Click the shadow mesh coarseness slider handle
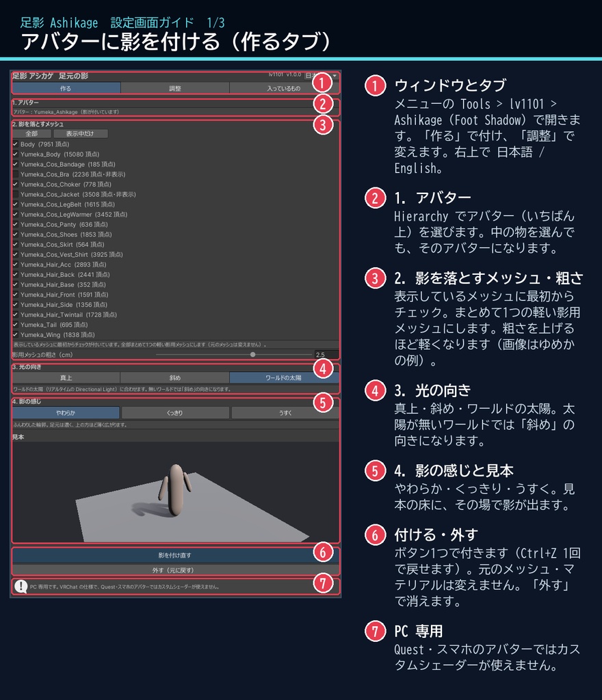 [x=252, y=355]
